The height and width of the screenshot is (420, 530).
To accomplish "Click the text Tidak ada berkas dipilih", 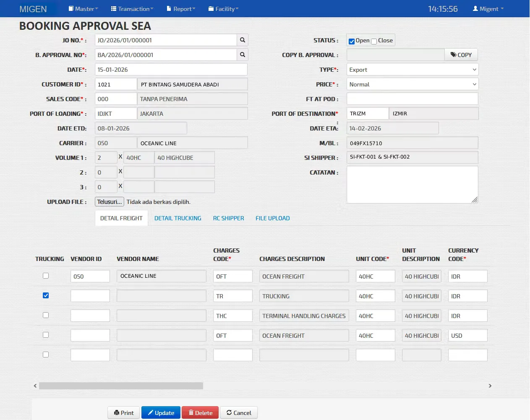I will pos(159,202).
